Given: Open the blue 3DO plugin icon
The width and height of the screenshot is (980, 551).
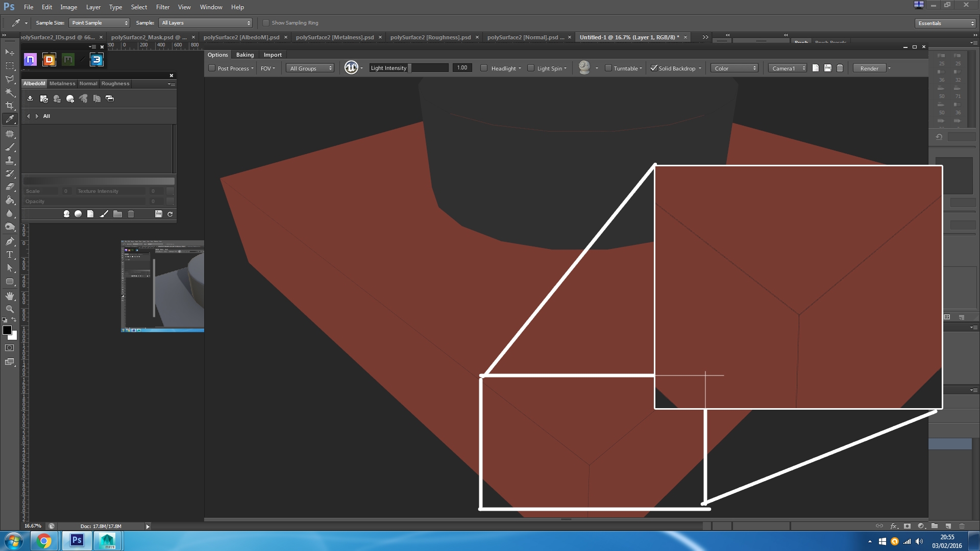Looking at the screenshot, I should click(x=96, y=60).
